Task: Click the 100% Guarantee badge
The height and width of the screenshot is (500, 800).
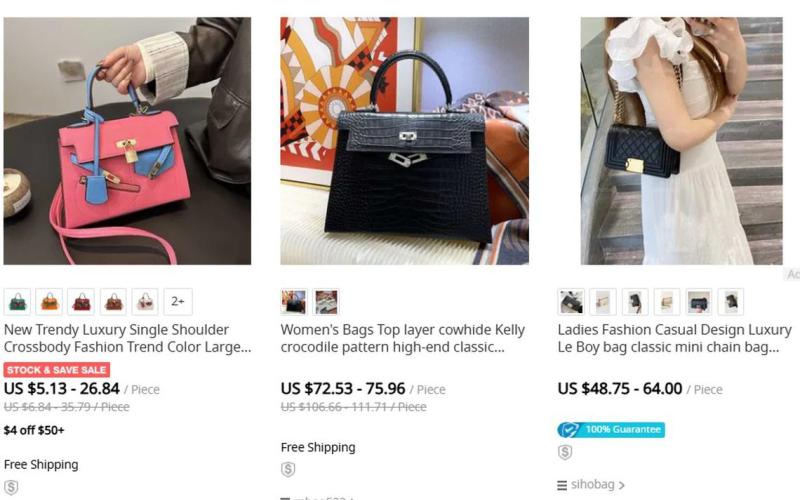Action: (611, 430)
